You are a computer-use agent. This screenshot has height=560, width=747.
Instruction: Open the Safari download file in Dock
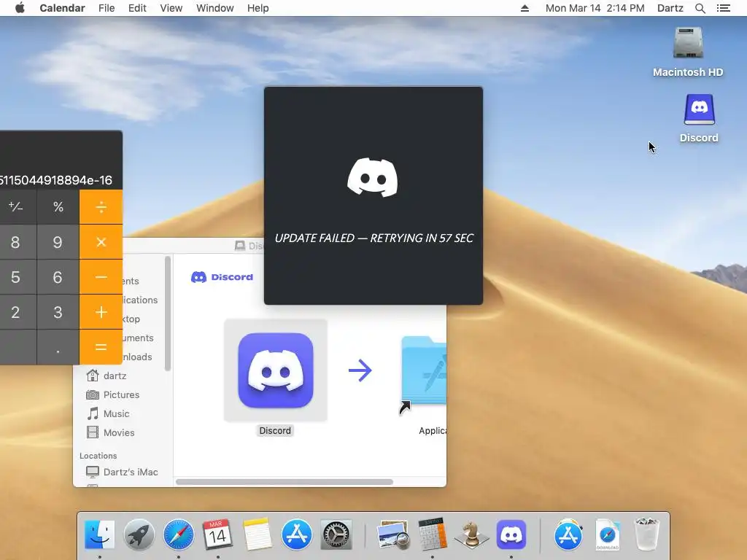pyautogui.click(x=608, y=534)
